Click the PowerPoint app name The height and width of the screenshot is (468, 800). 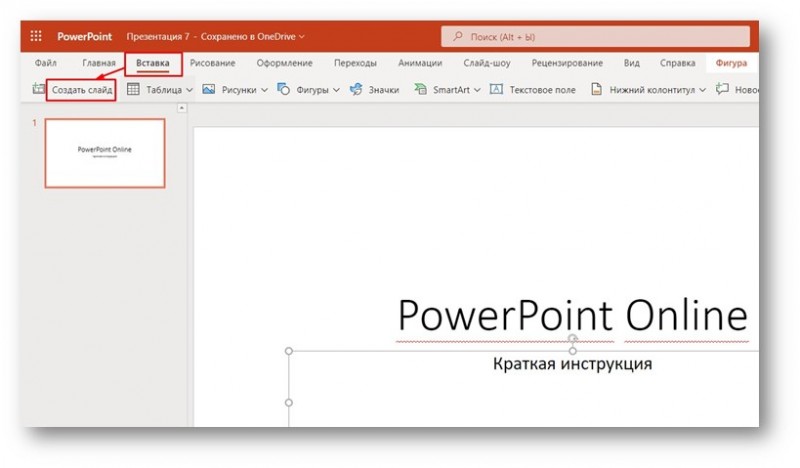click(x=84, y=36)
